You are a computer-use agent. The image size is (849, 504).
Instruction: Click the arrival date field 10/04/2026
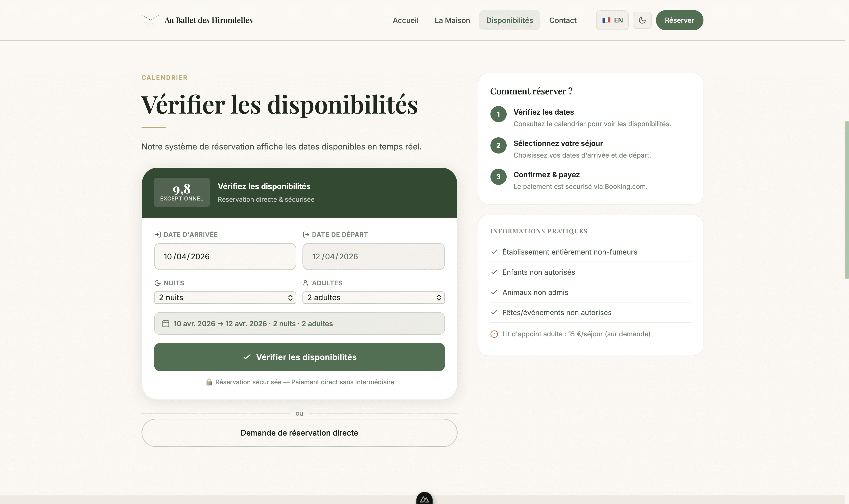pyautogui.click(x=225, y=256)
